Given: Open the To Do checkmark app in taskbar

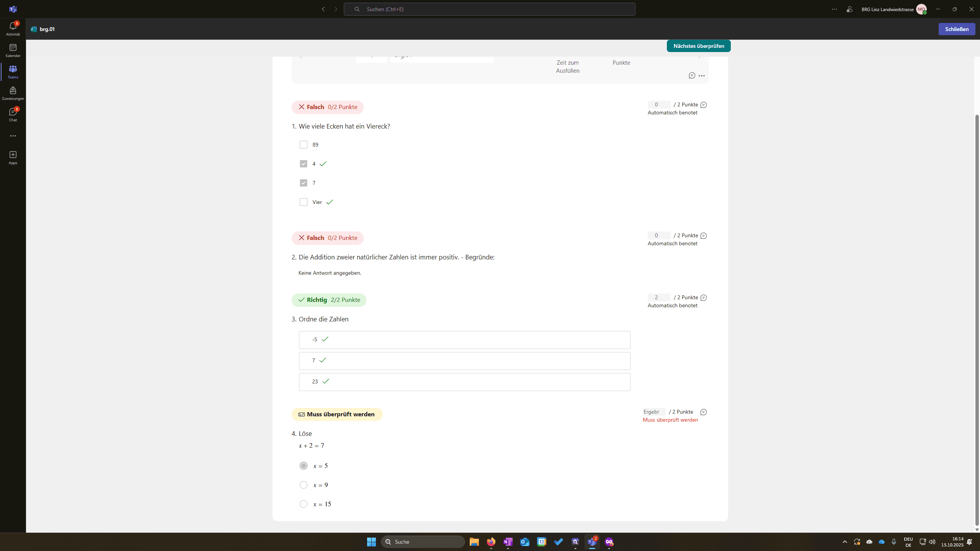Looking at the screenshot, I should coord(559,542).
